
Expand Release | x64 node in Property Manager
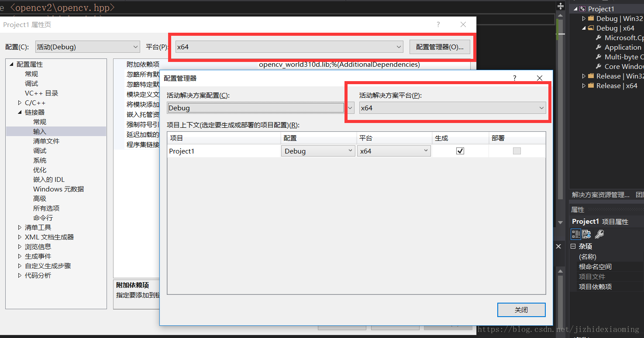click(x=584, y=85)
